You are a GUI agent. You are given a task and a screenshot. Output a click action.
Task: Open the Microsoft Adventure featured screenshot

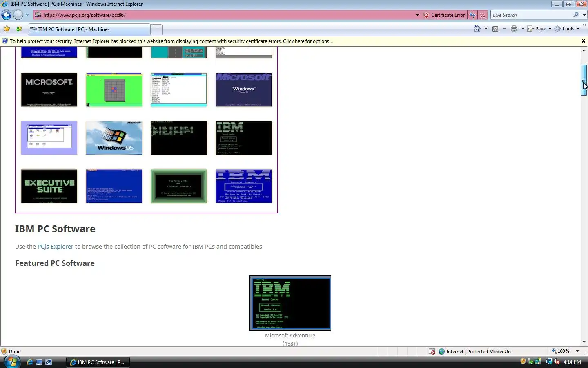(290, 303)
